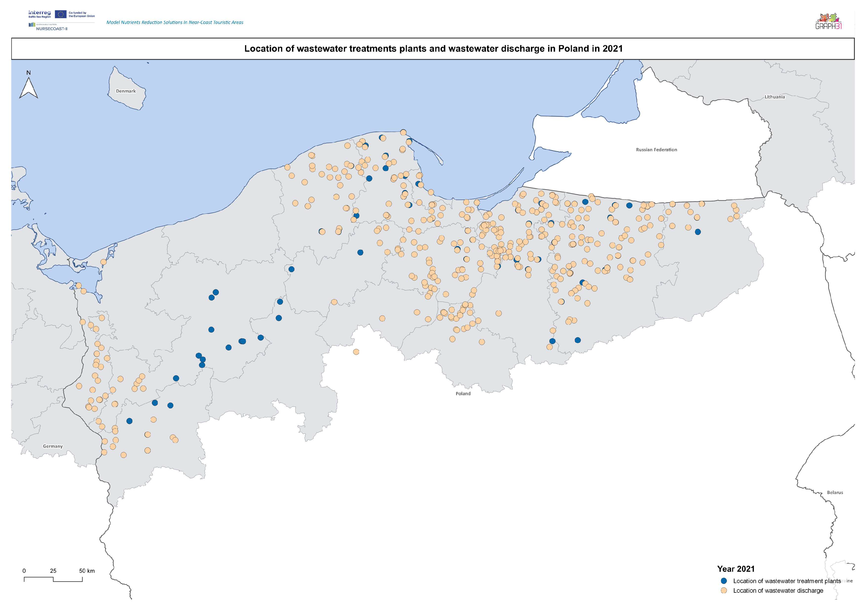The width and height of the screenshot is (866, 616).
Task: Click 'Location of wastewater treatment plants' legend text
Action: coord(787,581)
